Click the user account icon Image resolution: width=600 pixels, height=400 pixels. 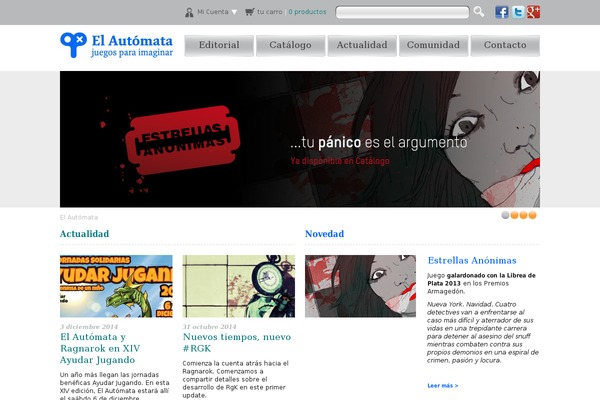pos(189,12)
